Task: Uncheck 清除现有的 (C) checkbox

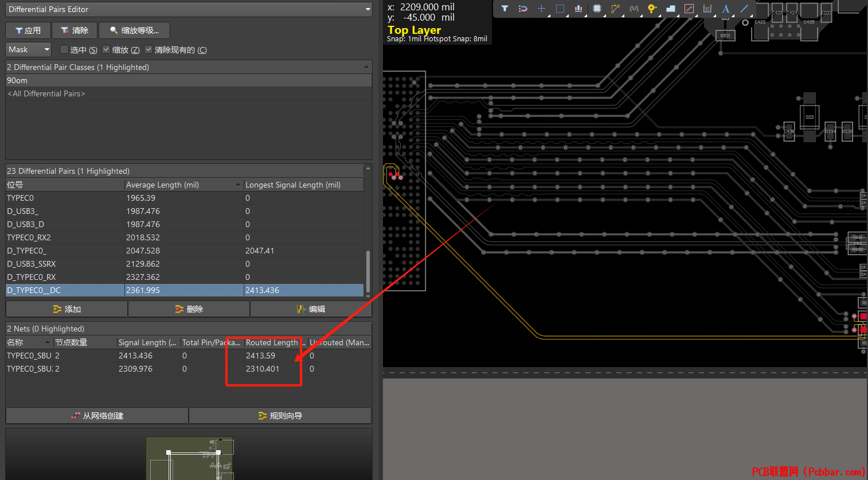Action: pos(148,50)
